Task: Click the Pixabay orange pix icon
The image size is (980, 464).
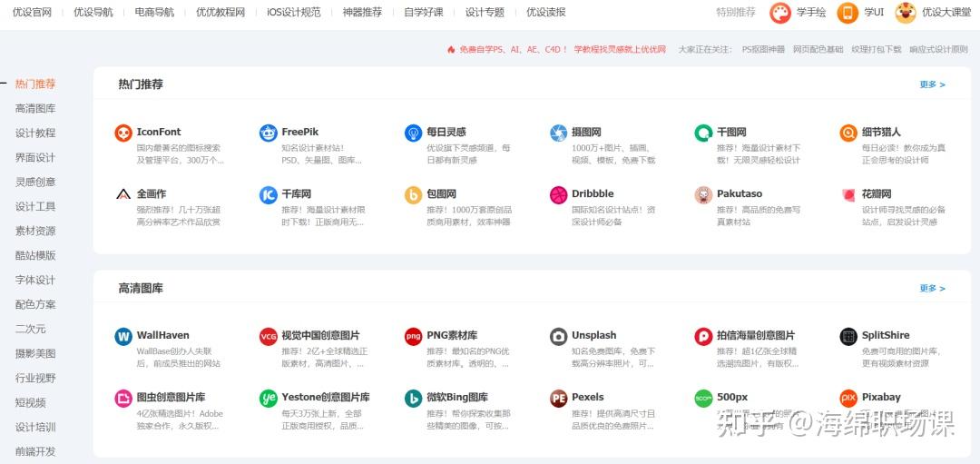Action: pos(848,398)
